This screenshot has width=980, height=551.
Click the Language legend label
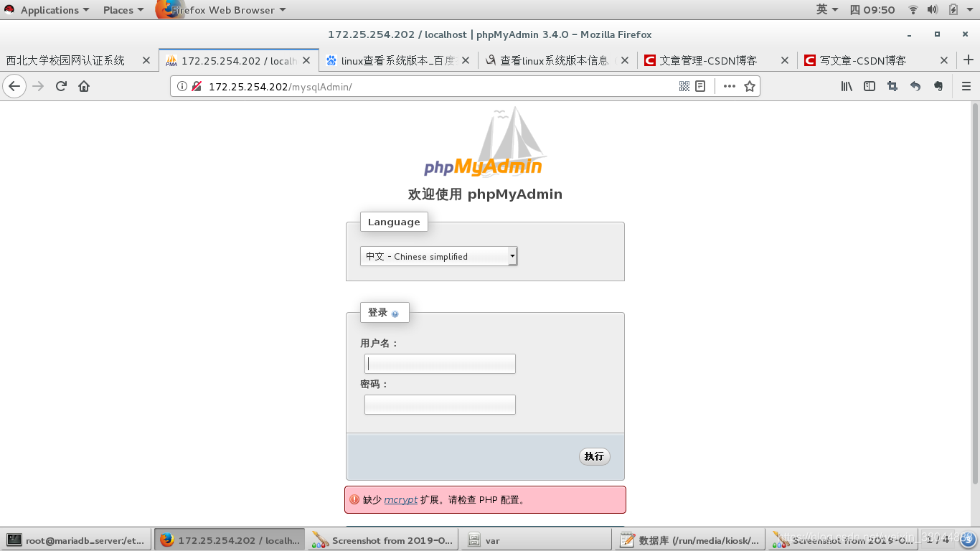pyautogui.click(x=394, y=222)
